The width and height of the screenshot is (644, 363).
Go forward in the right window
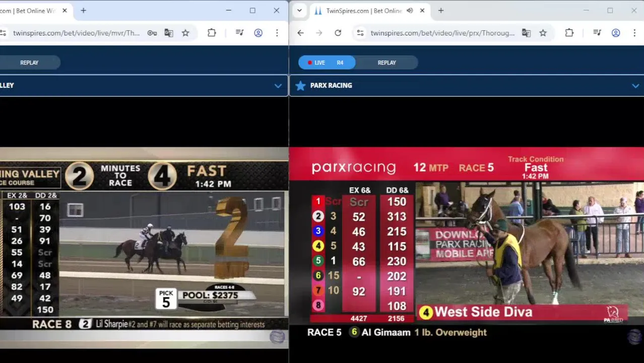point(319,33)
